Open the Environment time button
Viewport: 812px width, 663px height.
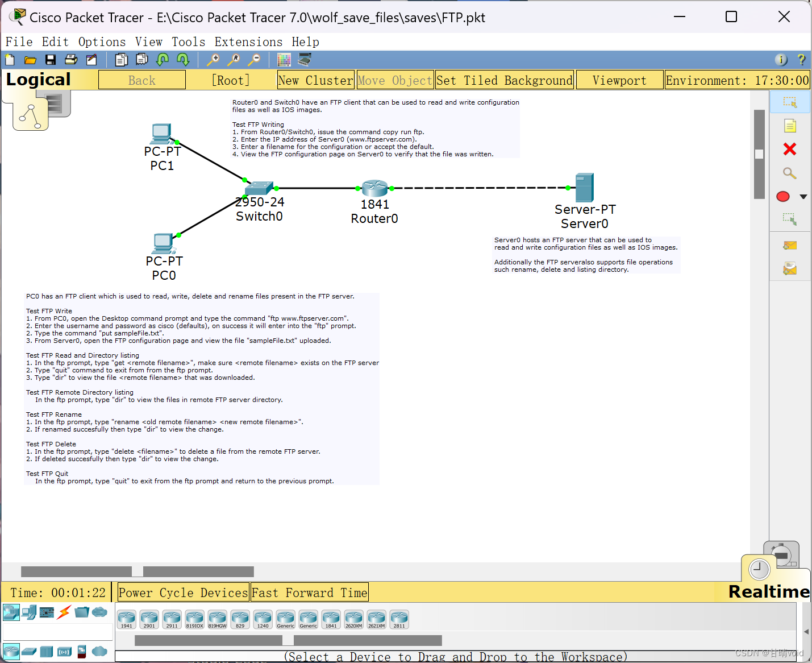click(x=737, y=80)
